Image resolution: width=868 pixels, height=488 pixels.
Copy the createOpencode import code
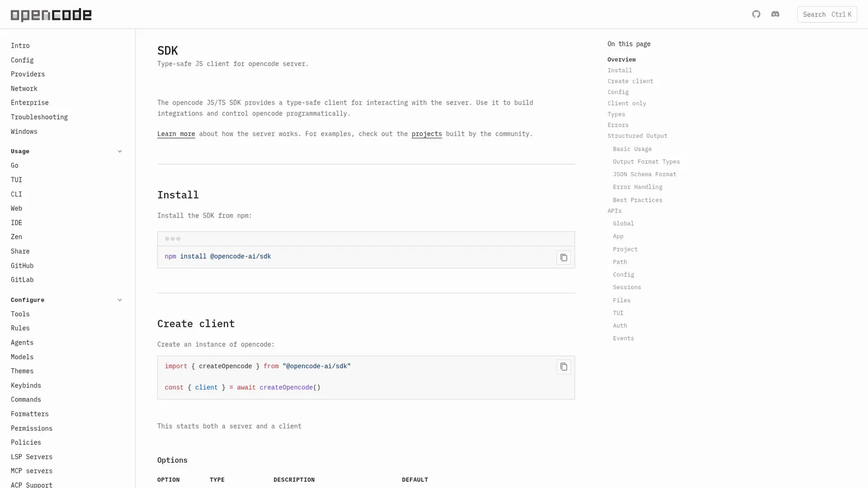coord(563,367)
